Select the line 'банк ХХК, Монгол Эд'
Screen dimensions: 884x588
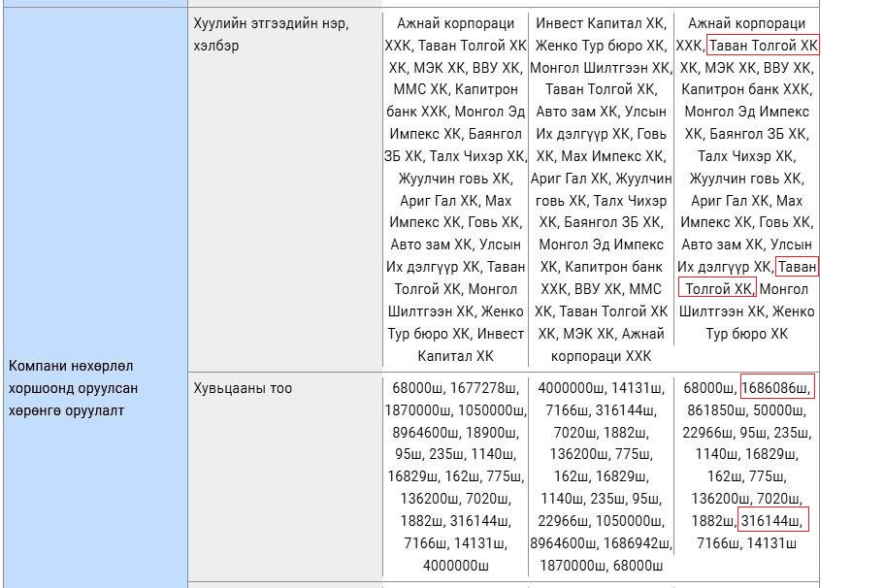click(x=455, y=112)
